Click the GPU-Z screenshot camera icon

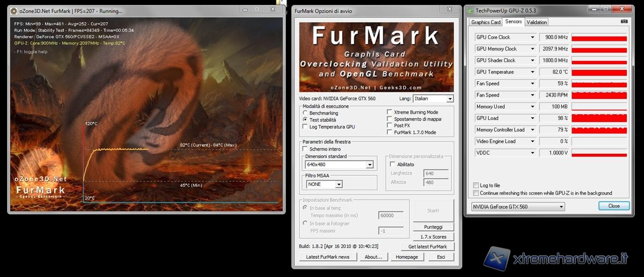click(624, 21)
